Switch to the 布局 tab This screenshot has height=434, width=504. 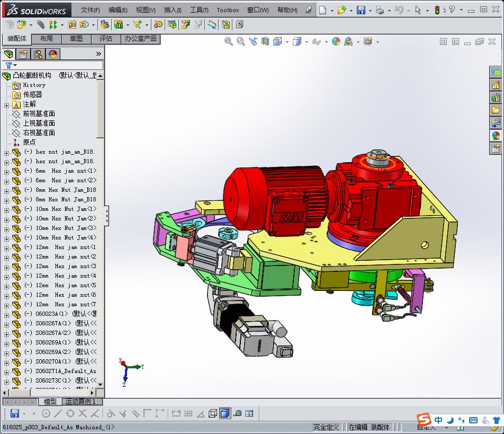point(46,39)
